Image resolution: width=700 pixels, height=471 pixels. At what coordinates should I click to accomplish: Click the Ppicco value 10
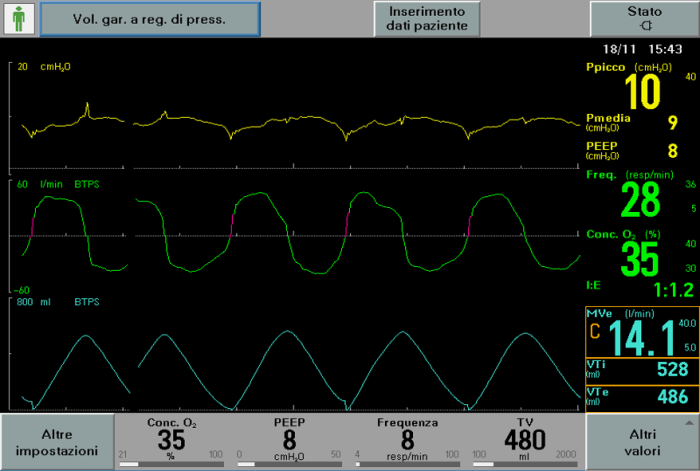pyautogui.click(x=643, y=92)
